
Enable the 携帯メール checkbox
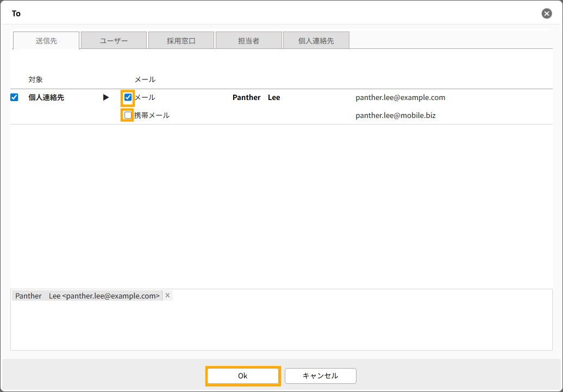click(x=128, y=115)
